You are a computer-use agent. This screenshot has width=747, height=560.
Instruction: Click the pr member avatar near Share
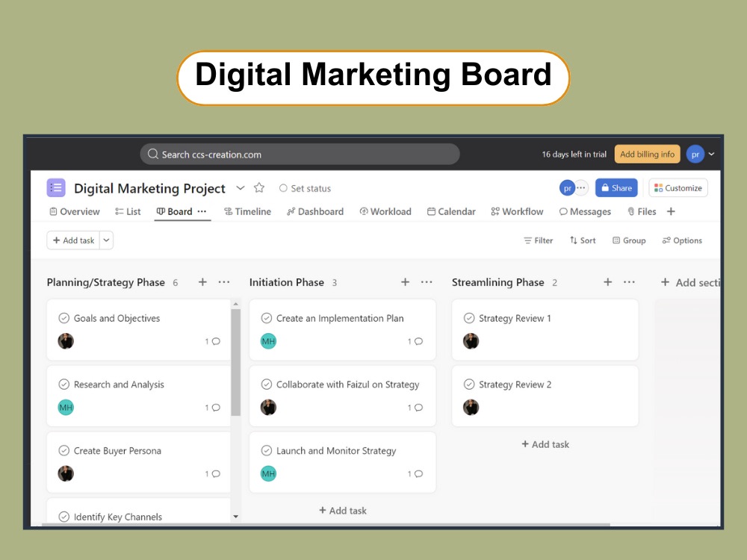567,188
